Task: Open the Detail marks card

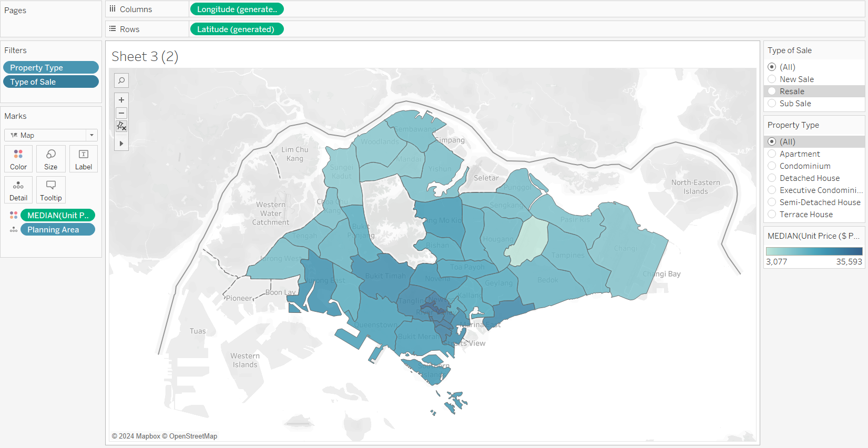Action: (x=18, y=190)
